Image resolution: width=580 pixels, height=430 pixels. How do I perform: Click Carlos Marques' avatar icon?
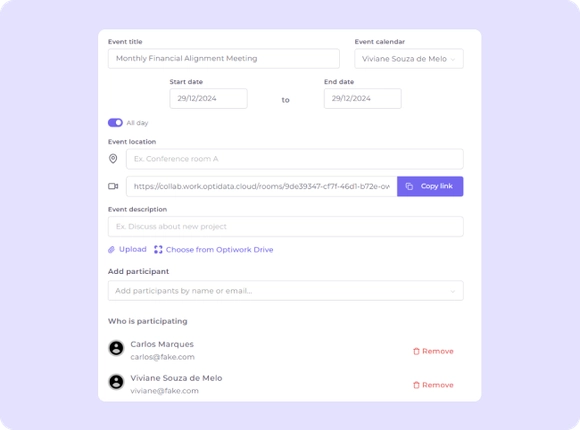[x=116, y=348]
